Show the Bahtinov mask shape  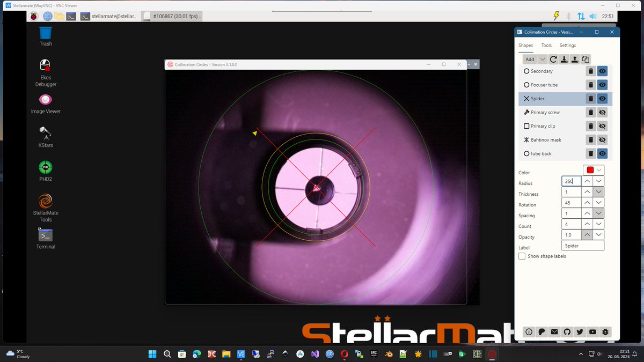point(602,139)
